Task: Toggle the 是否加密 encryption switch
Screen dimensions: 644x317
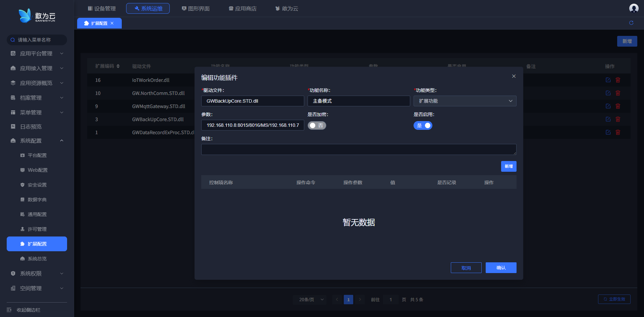Action: click(317, 125)
